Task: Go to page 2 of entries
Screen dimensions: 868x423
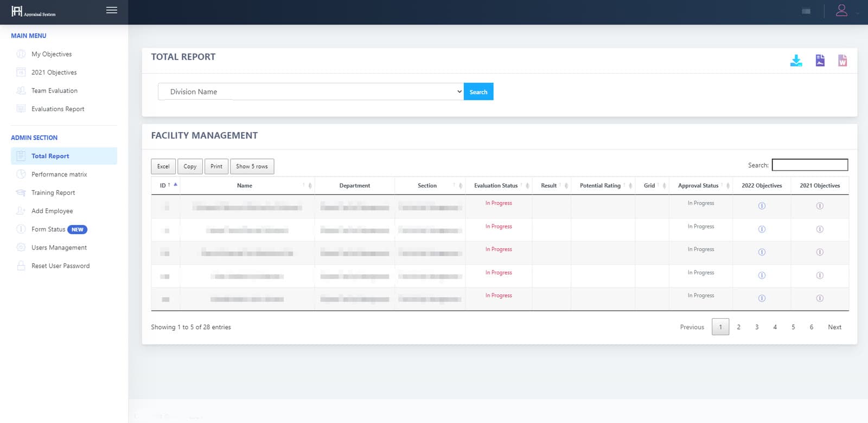Action: [738, 327]
